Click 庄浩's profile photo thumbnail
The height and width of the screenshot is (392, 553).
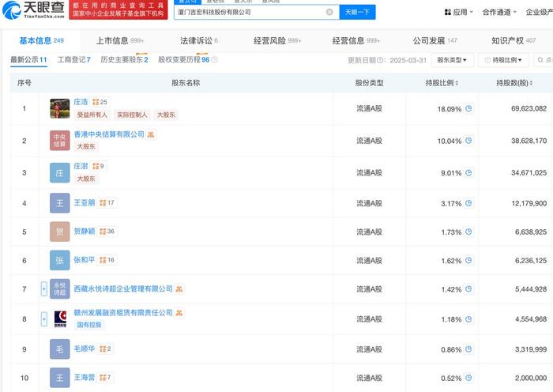(x=59, y=108)
